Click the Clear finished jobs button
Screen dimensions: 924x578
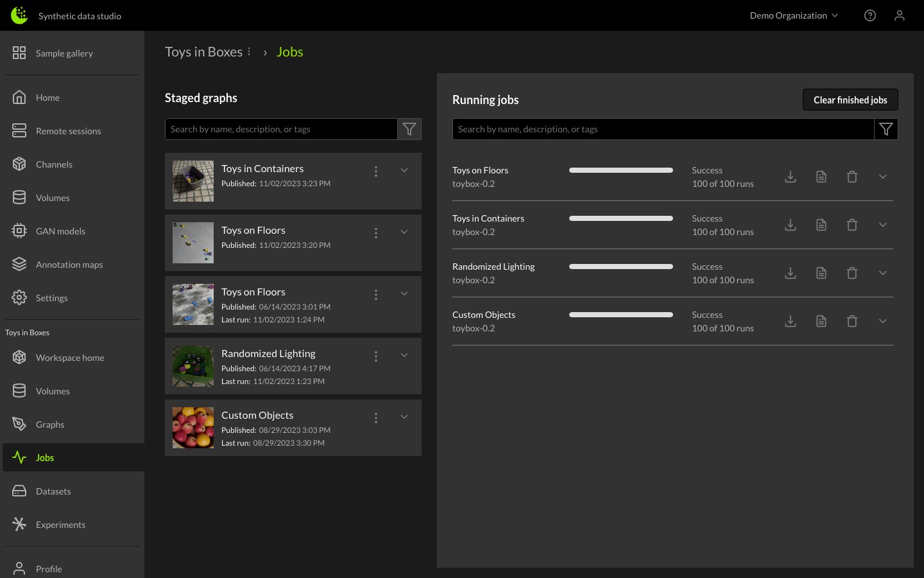850,100
